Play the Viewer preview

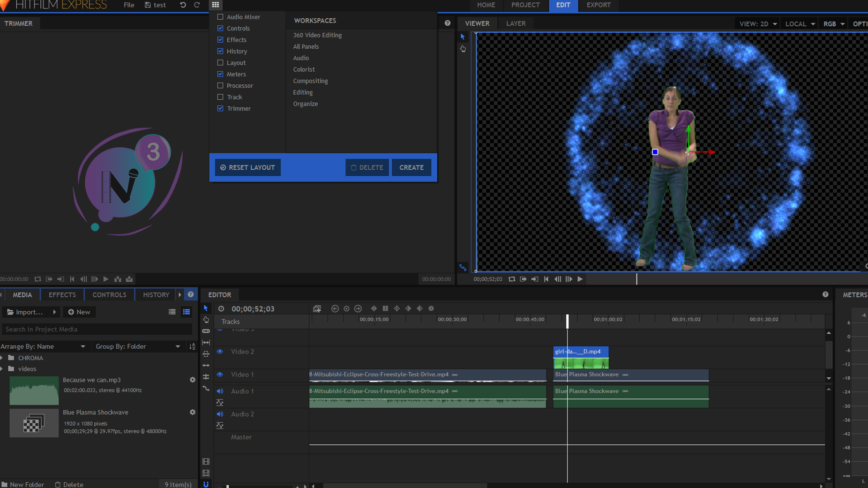tap(580, 279)
